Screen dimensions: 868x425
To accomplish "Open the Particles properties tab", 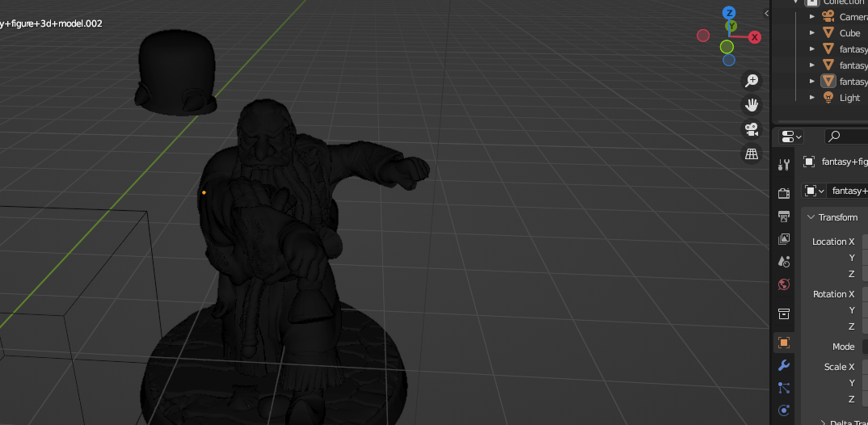I will [783, 388].
